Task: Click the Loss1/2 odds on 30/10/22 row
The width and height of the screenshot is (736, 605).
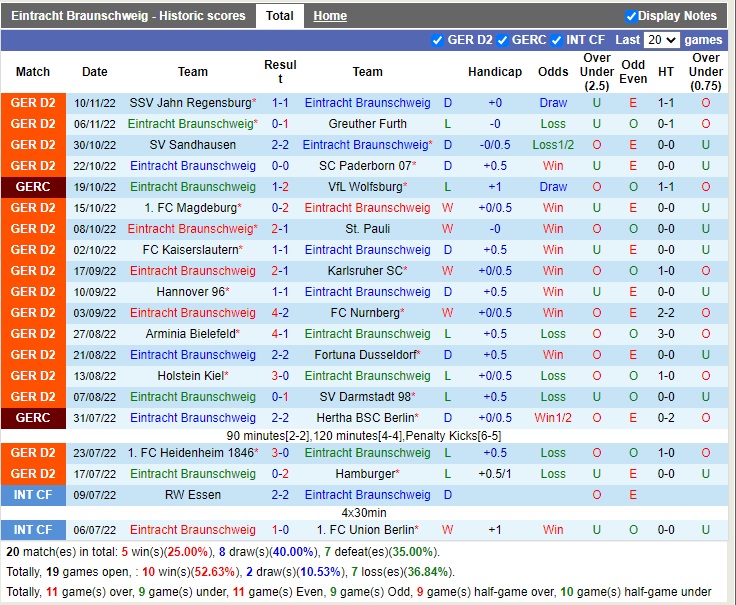Action: click(553, 145)
